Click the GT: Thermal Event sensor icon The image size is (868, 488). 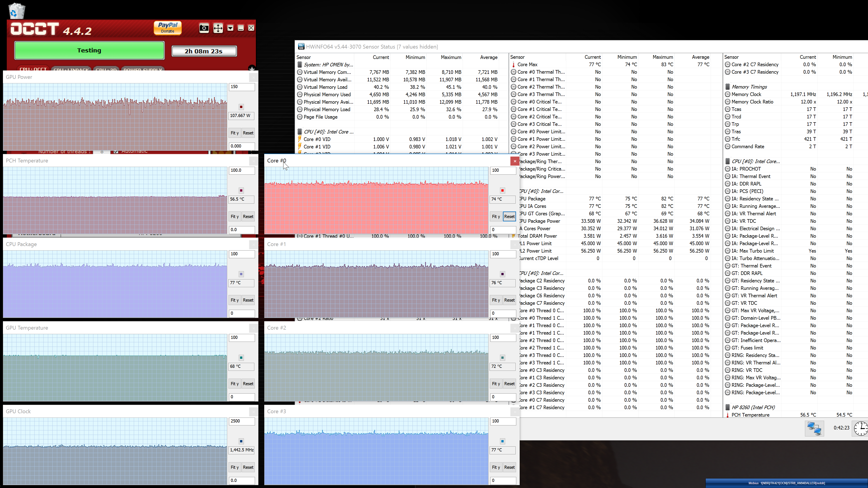click(727, 266)
